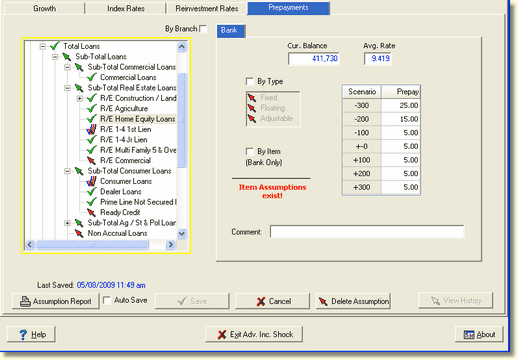Click checkmark icon beside R/E Agriculture

pos(92,109)
